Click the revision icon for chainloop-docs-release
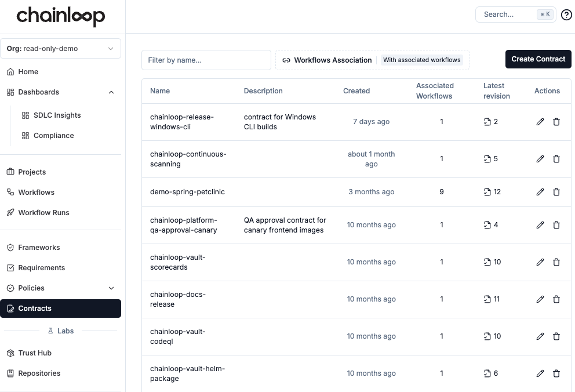Image resolution: width=575 pixels, height=392 pixels. pyautogui.click(x=487, y=299)
